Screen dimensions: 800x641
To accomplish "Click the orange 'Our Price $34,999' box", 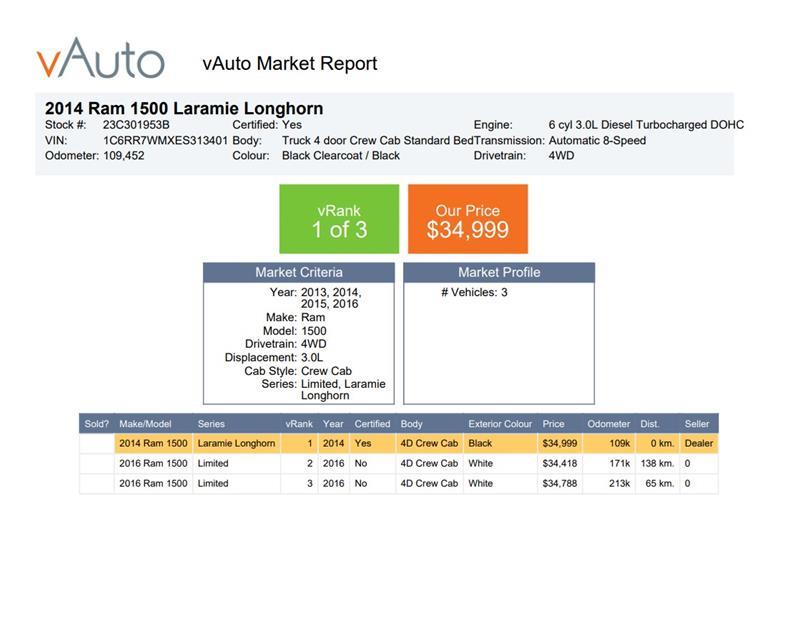I will (x=468, y=219).
